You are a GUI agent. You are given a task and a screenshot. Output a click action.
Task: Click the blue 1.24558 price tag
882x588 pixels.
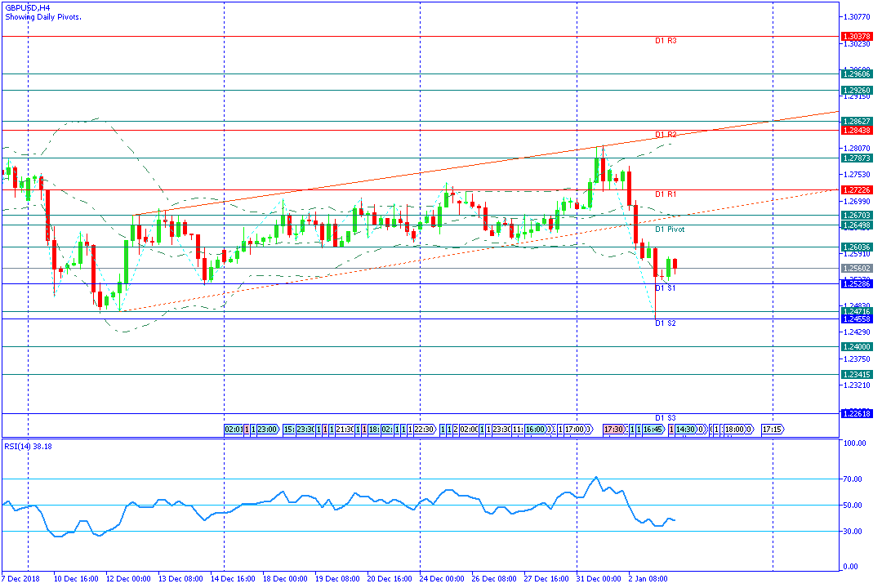point(856,319)
